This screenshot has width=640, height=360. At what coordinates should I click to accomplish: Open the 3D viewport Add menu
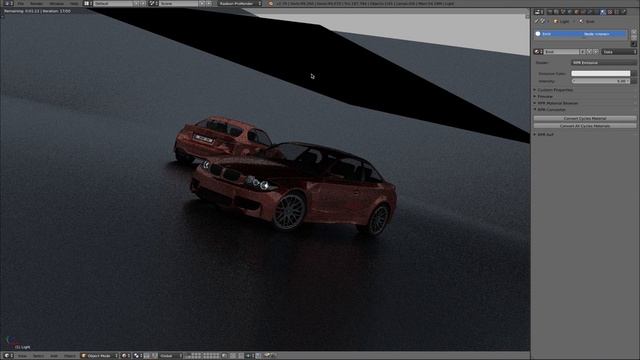click(x=54, y=356)
